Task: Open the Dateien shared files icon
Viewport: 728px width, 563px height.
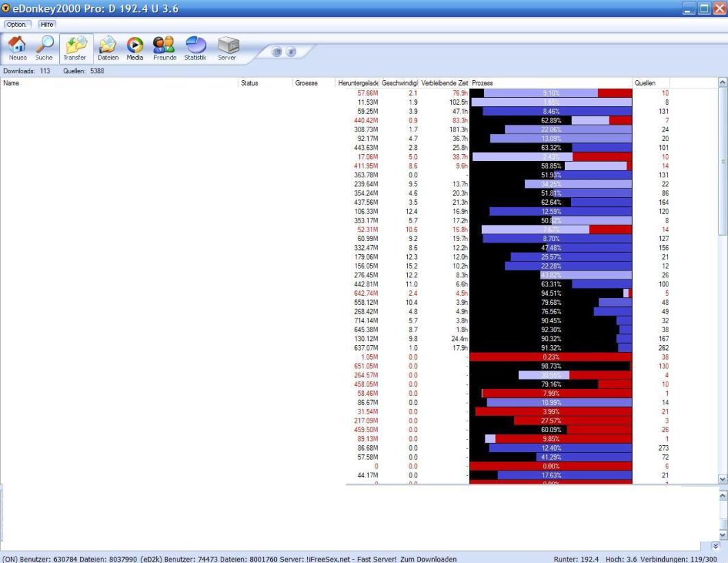Action: pyautogui.click(x=108, y=48)
